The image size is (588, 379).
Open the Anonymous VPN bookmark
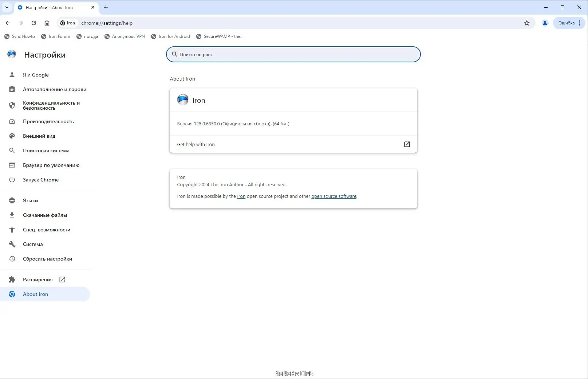[x=125, y=36]
